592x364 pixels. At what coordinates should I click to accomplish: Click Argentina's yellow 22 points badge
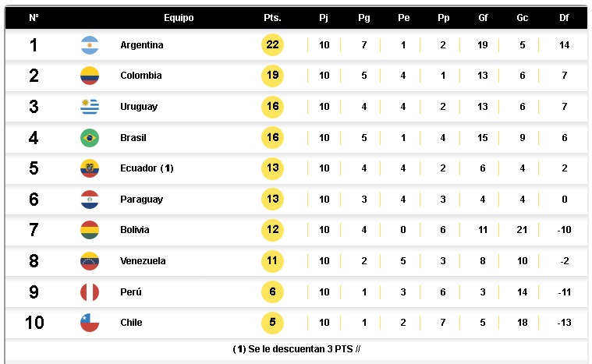tap(272, 45)
